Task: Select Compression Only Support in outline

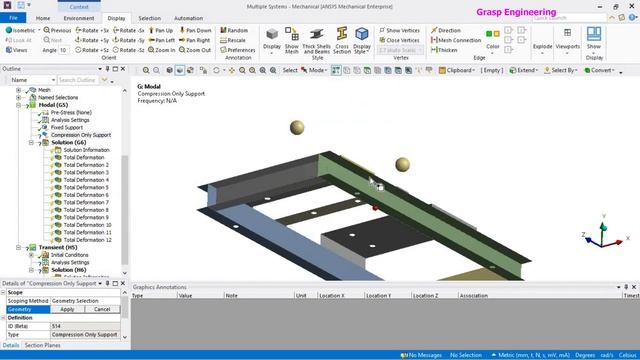Action: tap(80, 135)
